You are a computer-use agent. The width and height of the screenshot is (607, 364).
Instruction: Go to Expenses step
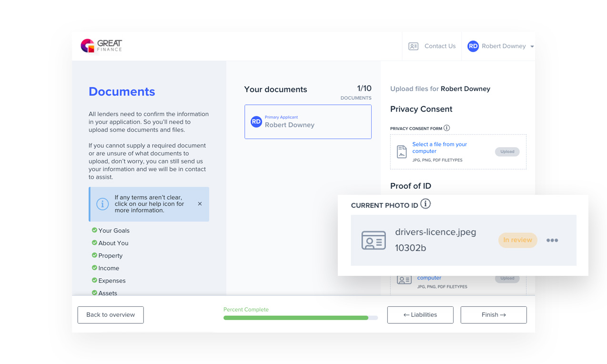click(112, 281)
